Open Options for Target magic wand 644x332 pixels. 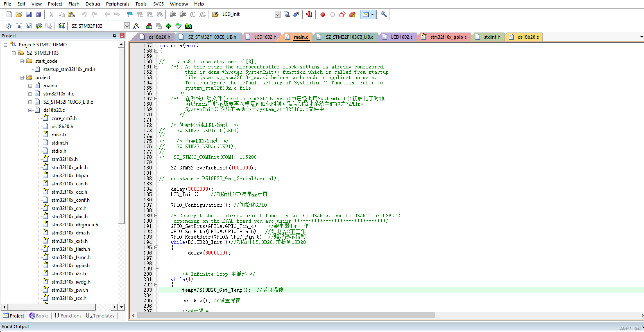[x=136, y=26]
